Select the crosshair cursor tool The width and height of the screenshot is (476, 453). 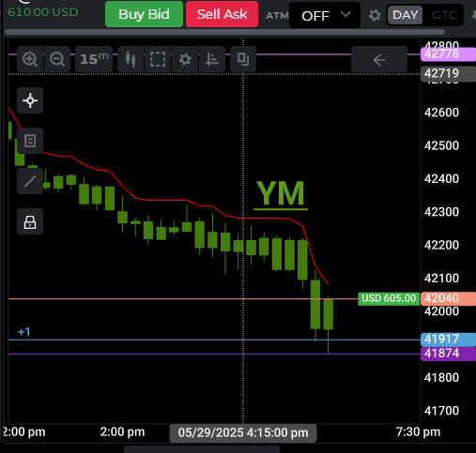(30, 100)
